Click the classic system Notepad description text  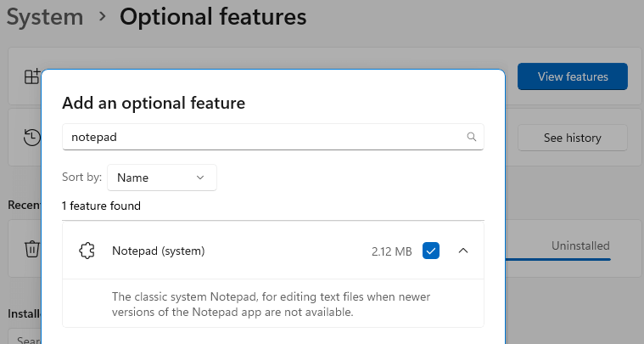[271, 304]
